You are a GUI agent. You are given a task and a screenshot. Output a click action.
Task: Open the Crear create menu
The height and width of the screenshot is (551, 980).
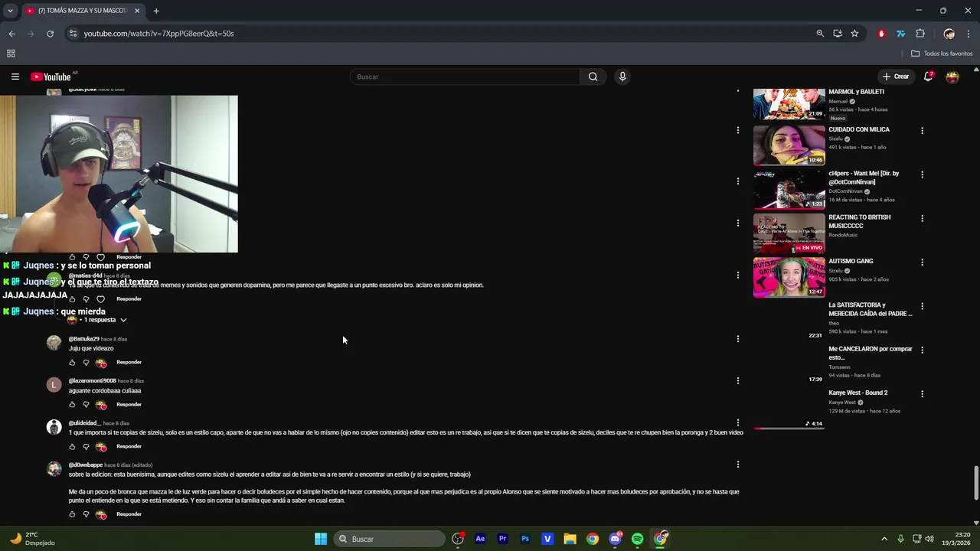coord(895,77)
